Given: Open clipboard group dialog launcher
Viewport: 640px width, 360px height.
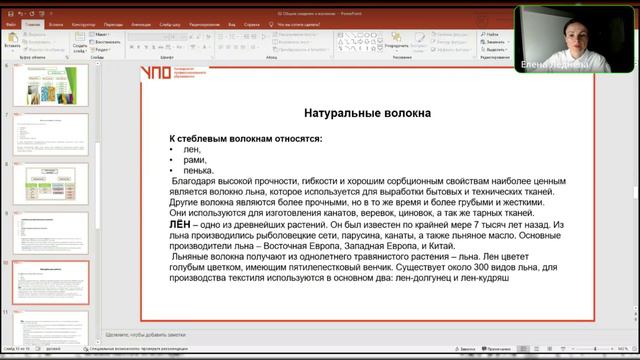Looking at the screenshot, I should click(67, 58).
